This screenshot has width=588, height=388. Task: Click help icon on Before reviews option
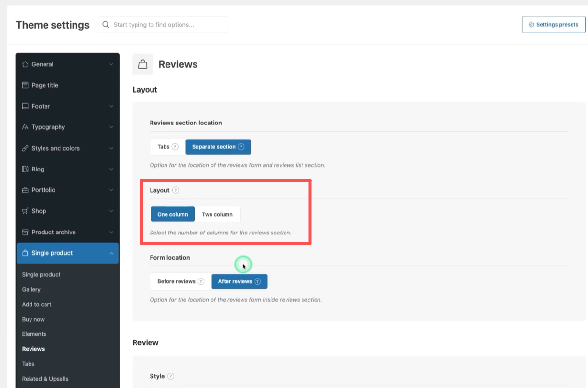[x=201, y=281]
